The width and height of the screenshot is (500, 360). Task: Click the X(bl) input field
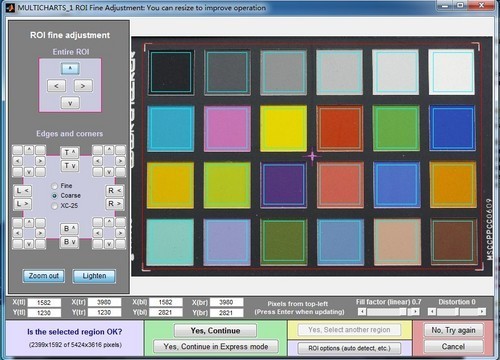pos(166,302)
